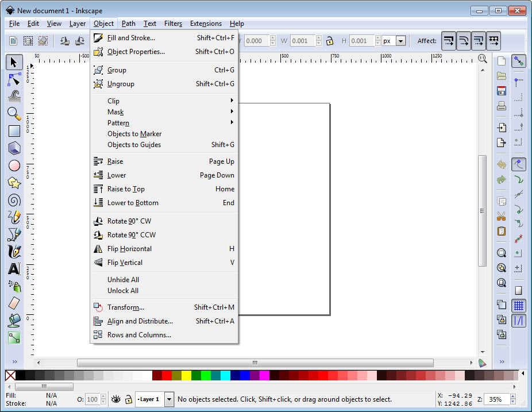This screenshot has height=412, width=532.
Task: Click the Import file icon
Action: 502,128
